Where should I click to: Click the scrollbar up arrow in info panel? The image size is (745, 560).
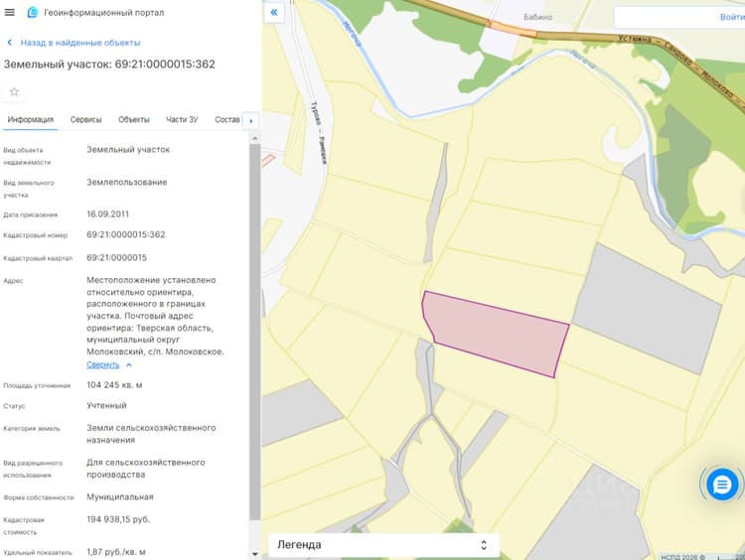[254, 138]
